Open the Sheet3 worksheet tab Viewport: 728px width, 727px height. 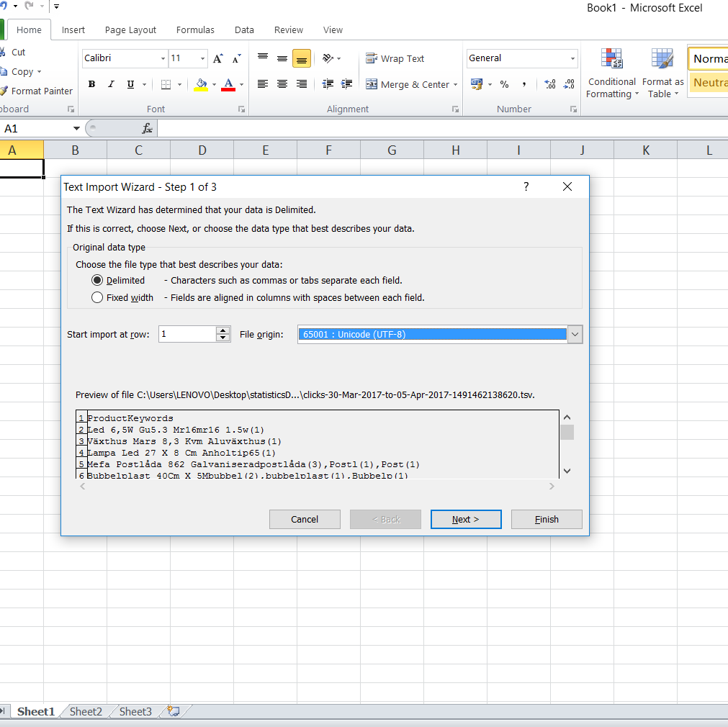click(x=135, y=711)
